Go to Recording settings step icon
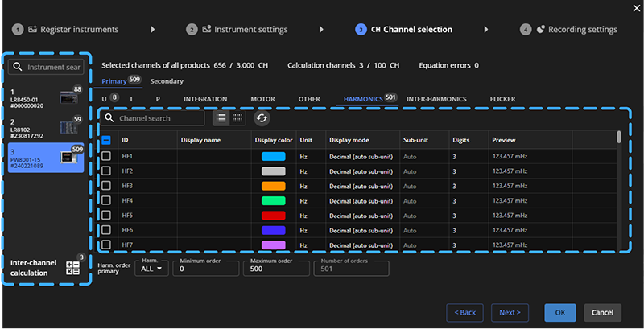644x329 pixels. click(541, 29)
